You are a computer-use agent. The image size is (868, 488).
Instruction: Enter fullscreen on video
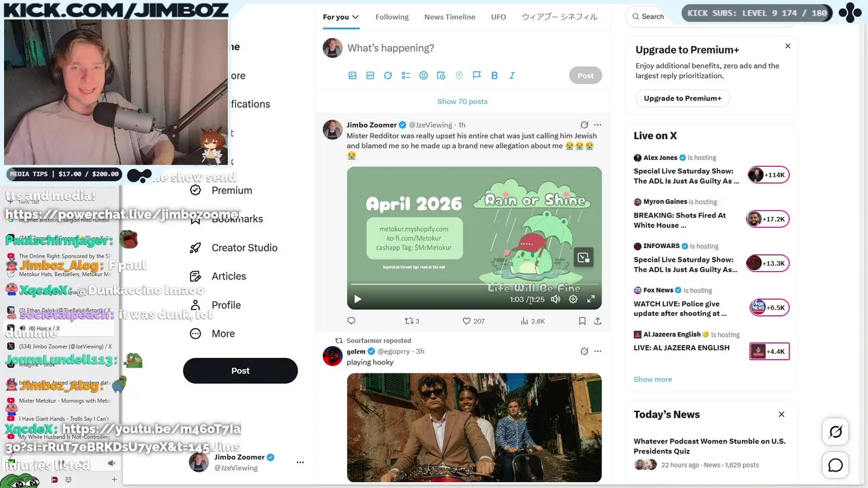[x=591, y=299]
